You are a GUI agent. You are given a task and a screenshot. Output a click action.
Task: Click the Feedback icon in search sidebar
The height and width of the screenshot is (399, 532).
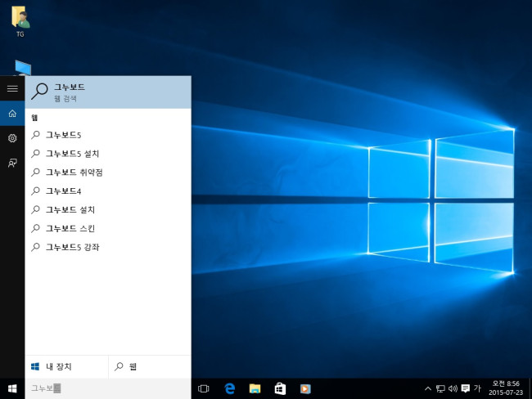tap(12, 164)
